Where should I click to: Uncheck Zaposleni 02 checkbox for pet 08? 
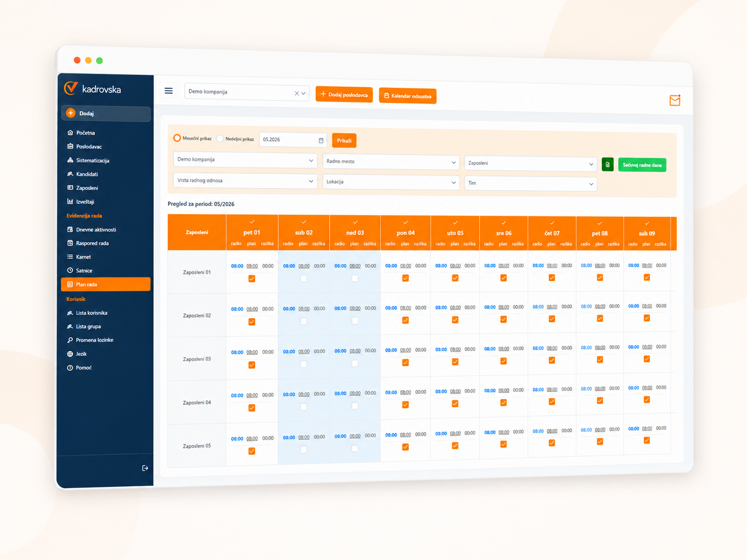click(600, 318)
